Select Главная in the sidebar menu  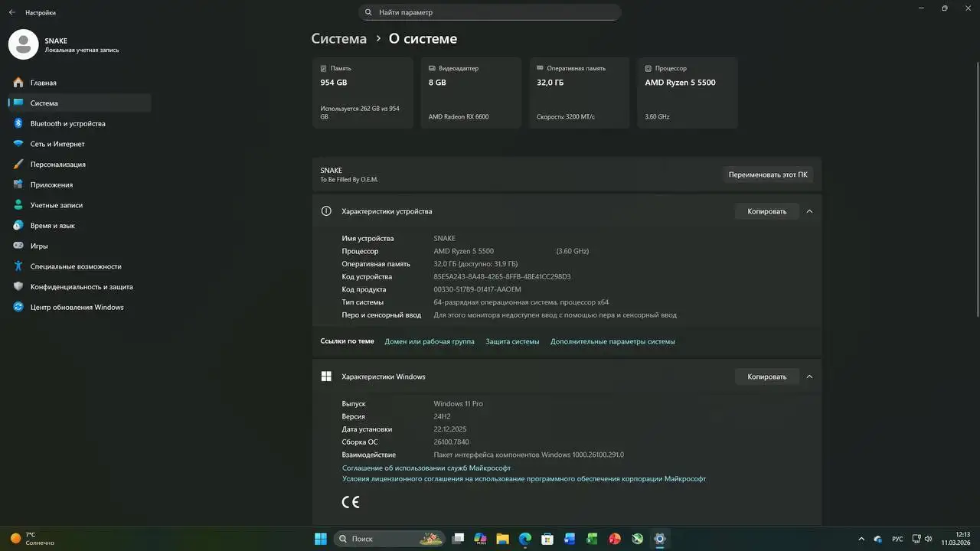(x=43, y=83)
